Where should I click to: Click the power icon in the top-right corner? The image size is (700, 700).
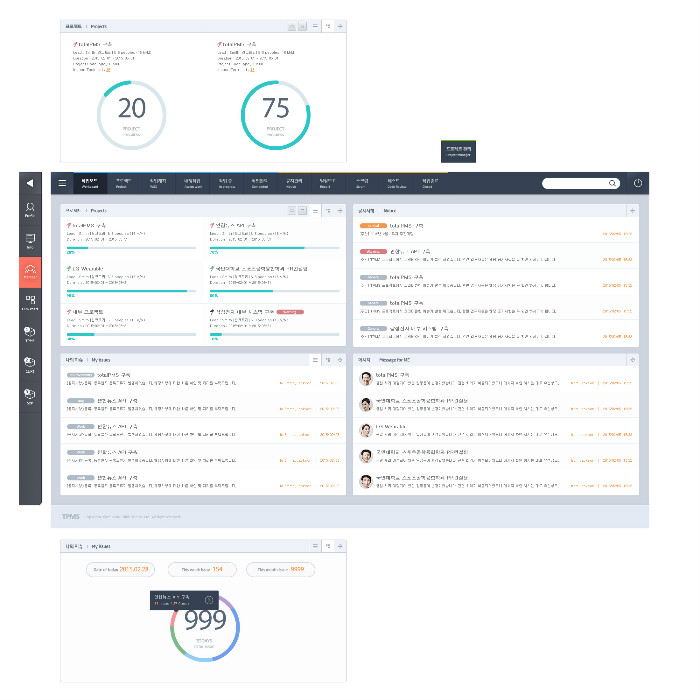pos(638,184)
